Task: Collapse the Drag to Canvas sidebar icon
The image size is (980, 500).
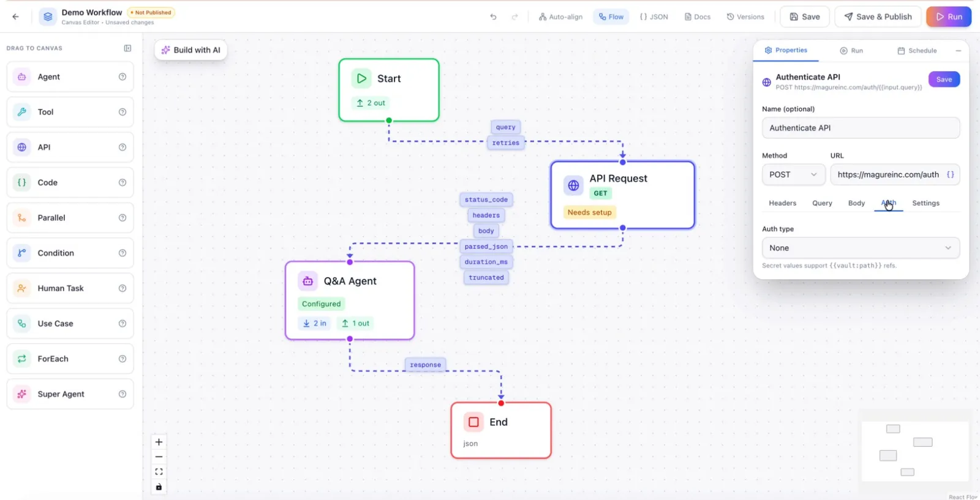Action: (127, 48)
